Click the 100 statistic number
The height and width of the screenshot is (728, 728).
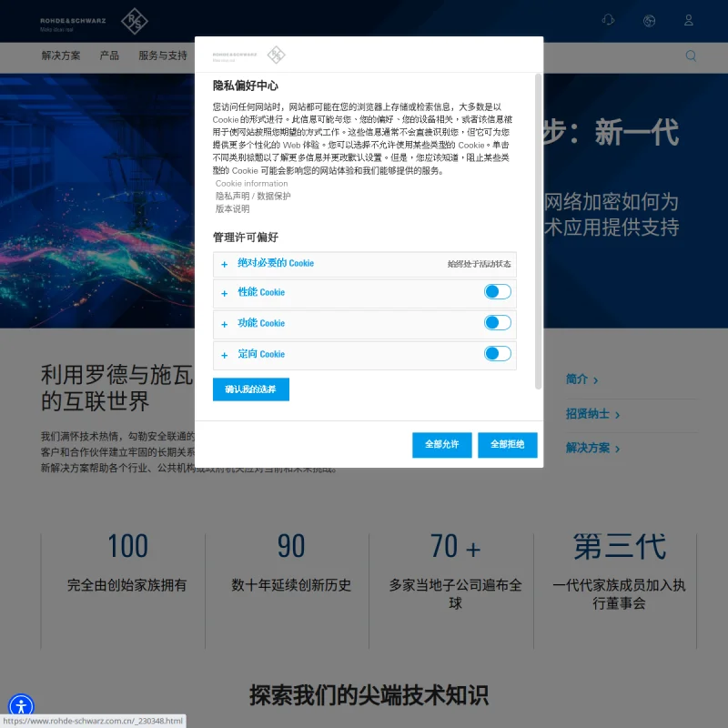tap(127, 546)
